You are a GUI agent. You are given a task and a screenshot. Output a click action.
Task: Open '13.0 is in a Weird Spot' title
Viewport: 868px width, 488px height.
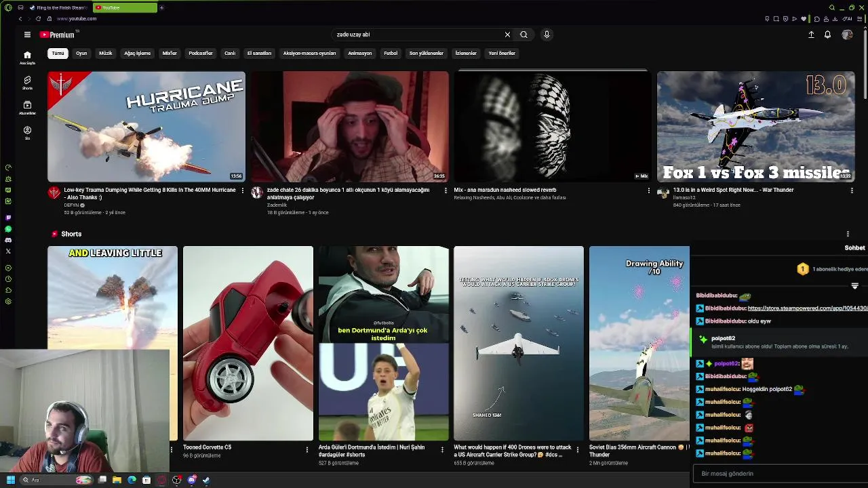pos(733,190)
